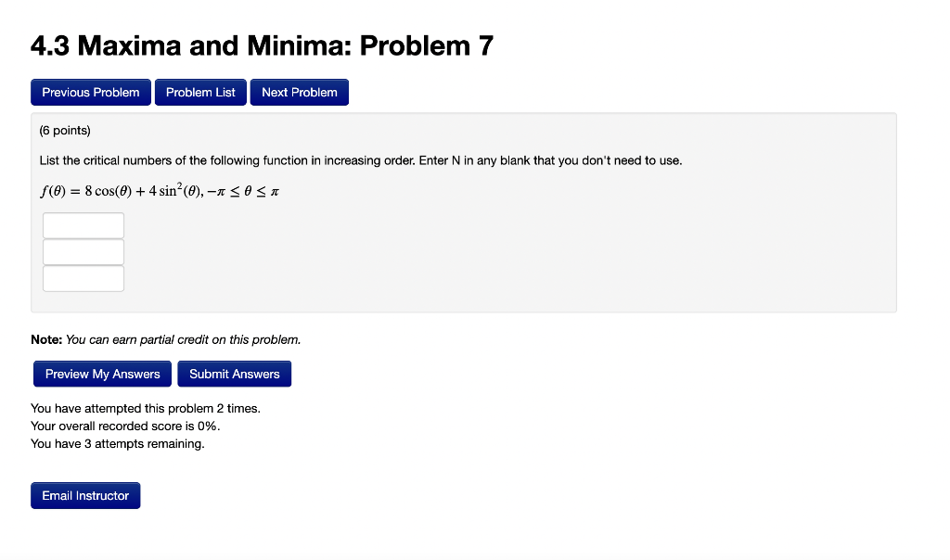Viewport: 950px width, 560px height.
Task: Click the third answer blank
Action: point(83,278)
